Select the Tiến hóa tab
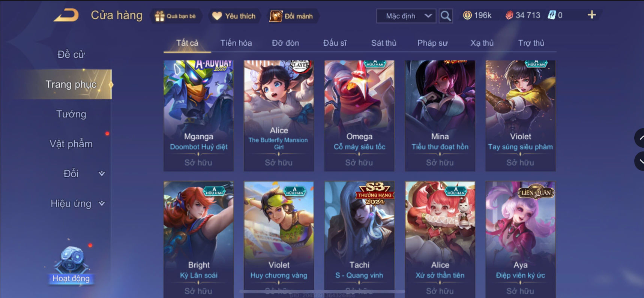644x298 pixels. 236,43
